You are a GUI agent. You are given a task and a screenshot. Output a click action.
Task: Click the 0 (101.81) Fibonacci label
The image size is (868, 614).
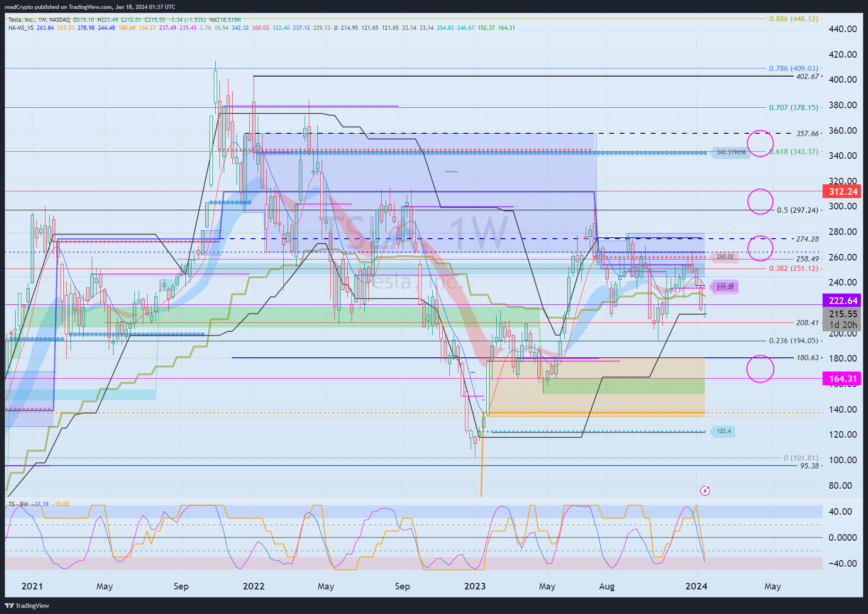(801, 458)
